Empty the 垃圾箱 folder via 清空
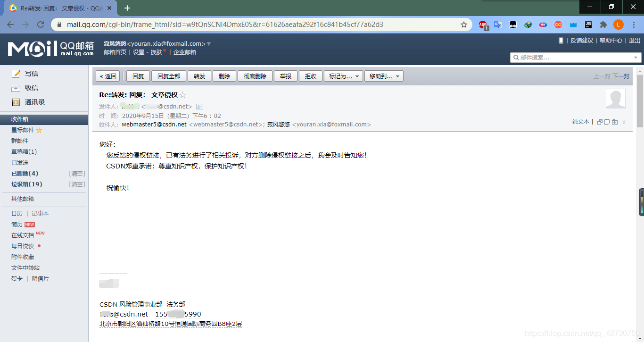This screenshot has width=644, height=342. pos(77,184)
